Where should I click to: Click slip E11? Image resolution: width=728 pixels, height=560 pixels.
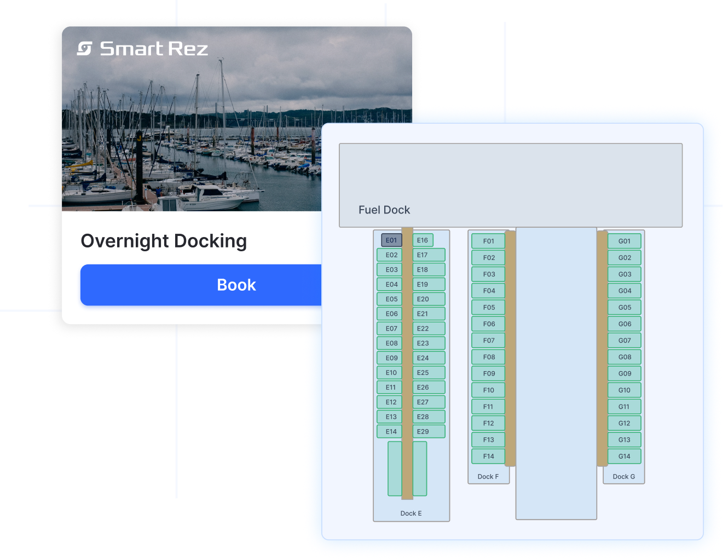(389, 388)
